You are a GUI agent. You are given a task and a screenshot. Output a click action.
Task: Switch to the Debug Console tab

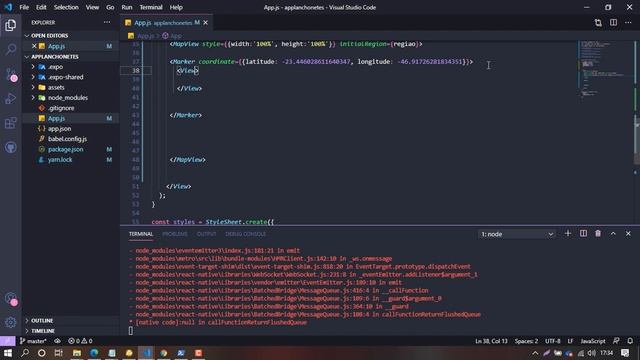point(245,234)
